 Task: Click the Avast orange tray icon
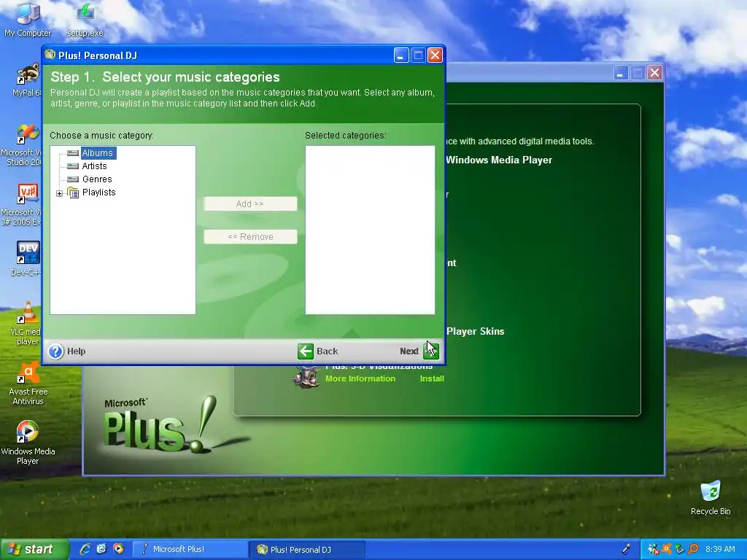coord(667,549)
